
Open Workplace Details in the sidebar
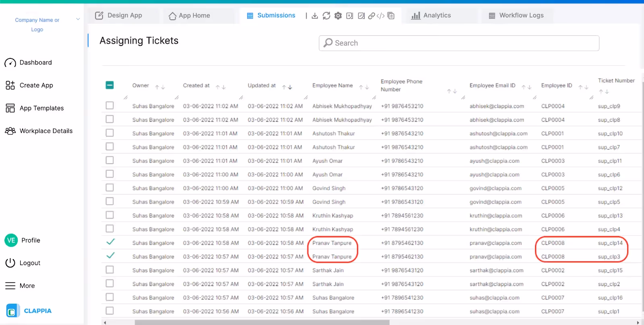tap(39, 131)
